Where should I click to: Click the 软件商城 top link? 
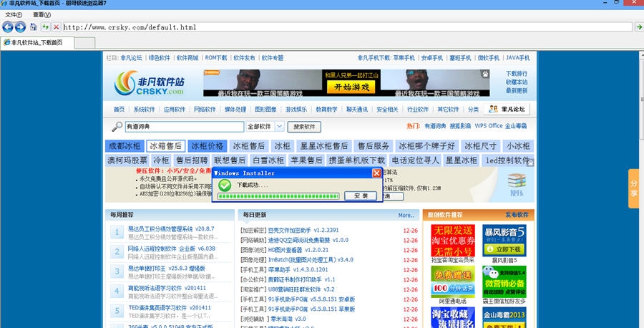pyautogui.click(x=187, y=58)
